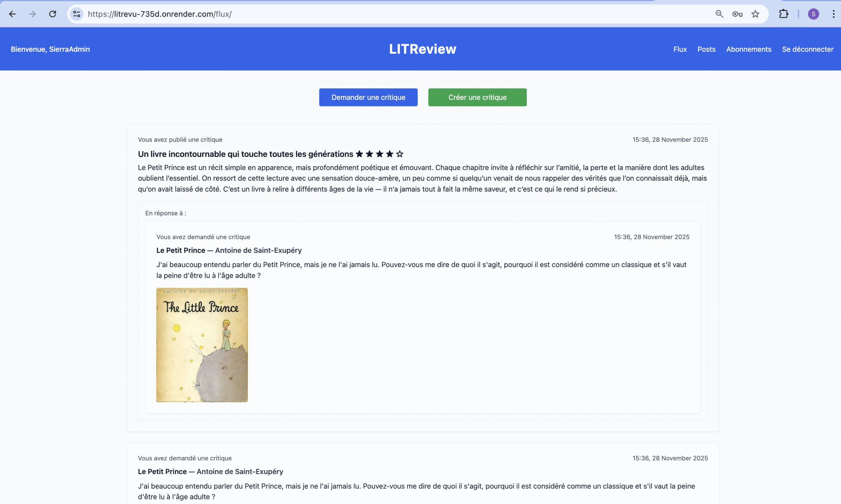
Task: Open site information settings
Action: point(76,14)
